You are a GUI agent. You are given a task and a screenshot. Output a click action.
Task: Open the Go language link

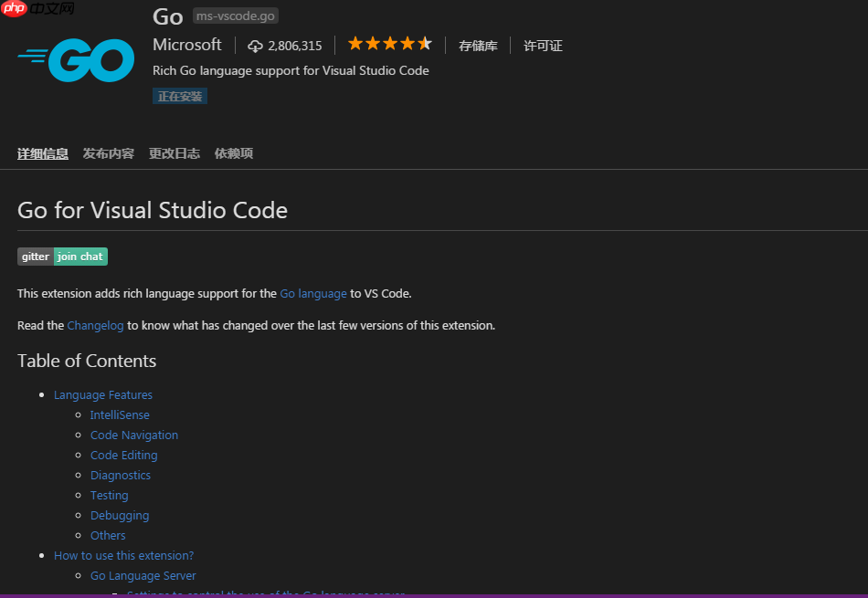click(313, 294)
